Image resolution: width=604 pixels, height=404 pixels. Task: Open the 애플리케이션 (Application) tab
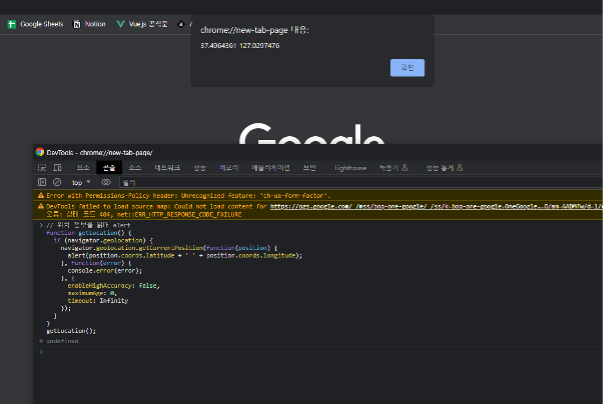pyautogui.click(x=270, y=168)
